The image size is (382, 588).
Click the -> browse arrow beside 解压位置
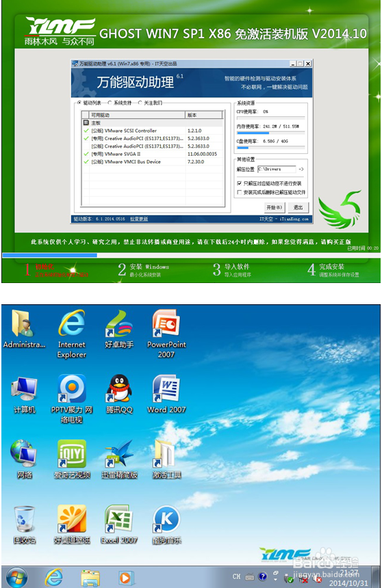click(301, 169)
